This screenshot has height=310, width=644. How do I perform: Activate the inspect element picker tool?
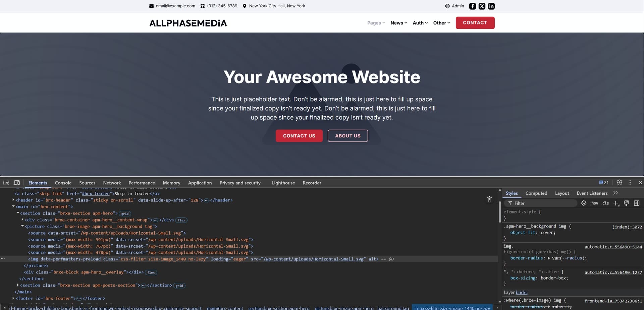tap(6, 183)
